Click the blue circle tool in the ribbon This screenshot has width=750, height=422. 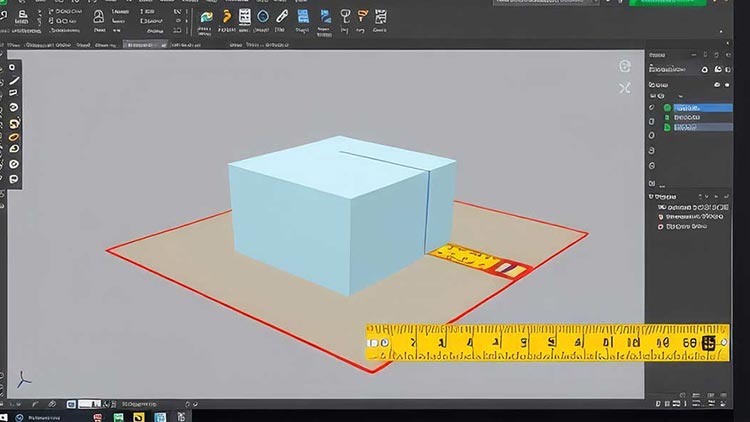pyautogui.click(x=263, y=16)
